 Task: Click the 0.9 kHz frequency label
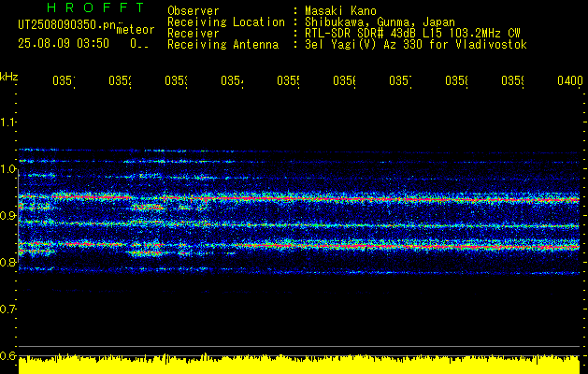pyautogui.click(x=7, y=215)
